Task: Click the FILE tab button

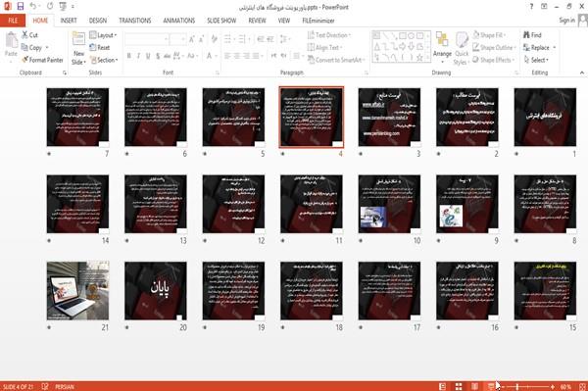Action: pos(13,21)
